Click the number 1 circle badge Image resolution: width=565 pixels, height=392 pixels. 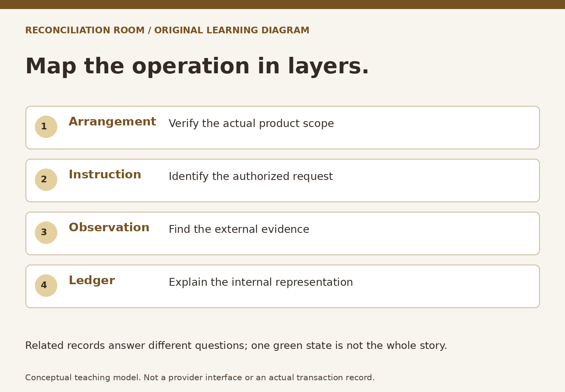click(x=46, y=127)
